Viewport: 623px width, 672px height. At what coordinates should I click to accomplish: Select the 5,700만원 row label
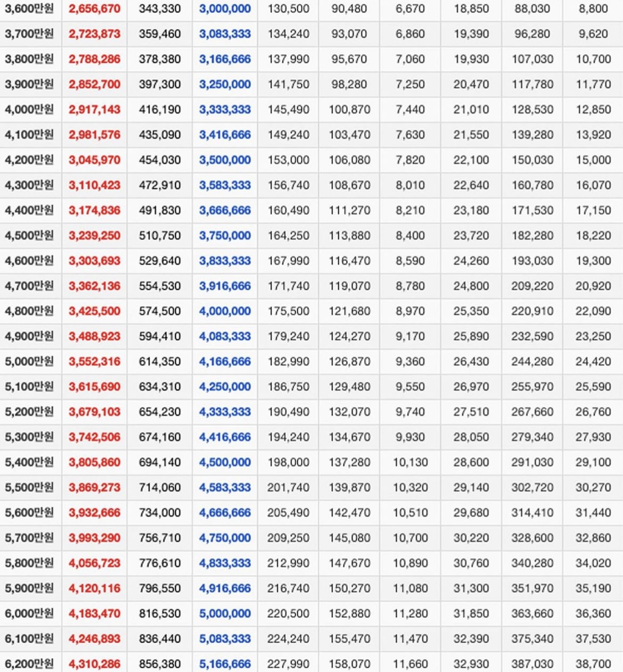point(29,538)
